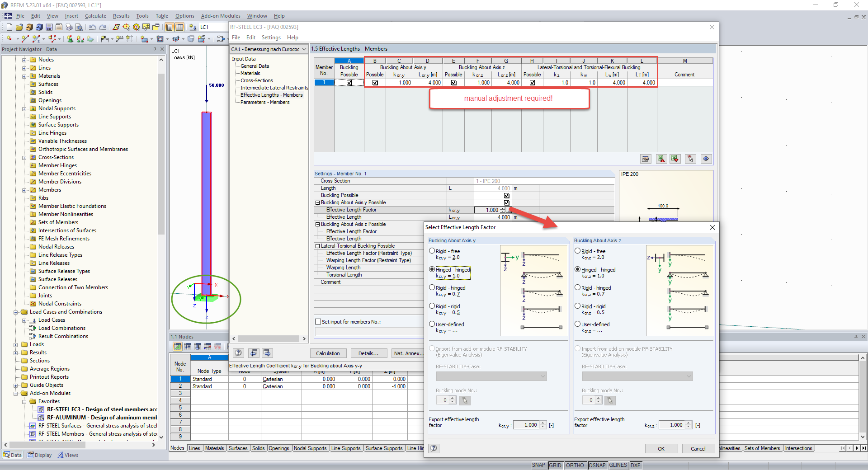Save the current RFEM model
This screenshot has width=868, height=470.
point(49,27)
